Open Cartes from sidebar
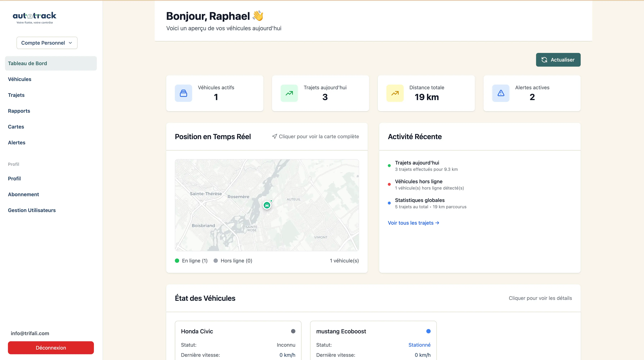The height and width of the screenshot is (360, 644). pyautogui.click(x=16, y=127)
